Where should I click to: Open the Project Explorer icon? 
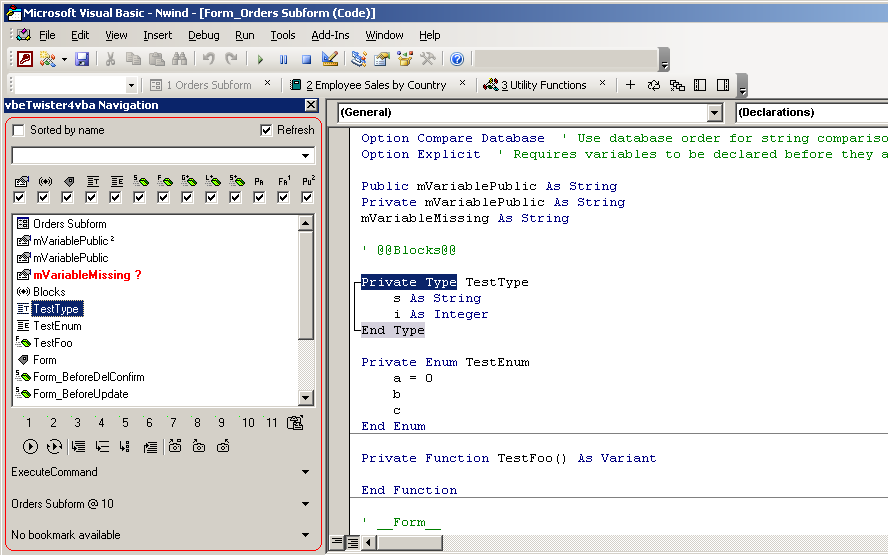click(x=358, y=59)
